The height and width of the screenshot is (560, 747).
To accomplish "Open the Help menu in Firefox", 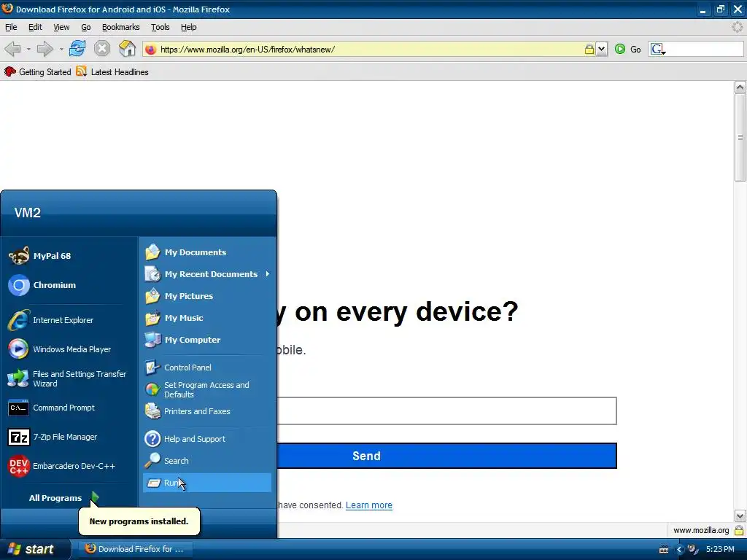I will (x=189, y=27).
